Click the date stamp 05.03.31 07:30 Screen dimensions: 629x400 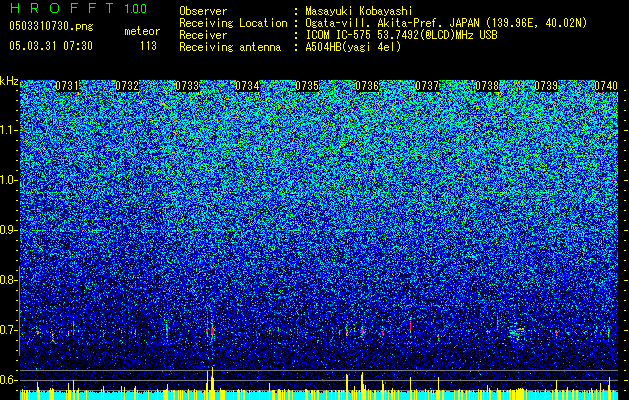tap(51, 46)
